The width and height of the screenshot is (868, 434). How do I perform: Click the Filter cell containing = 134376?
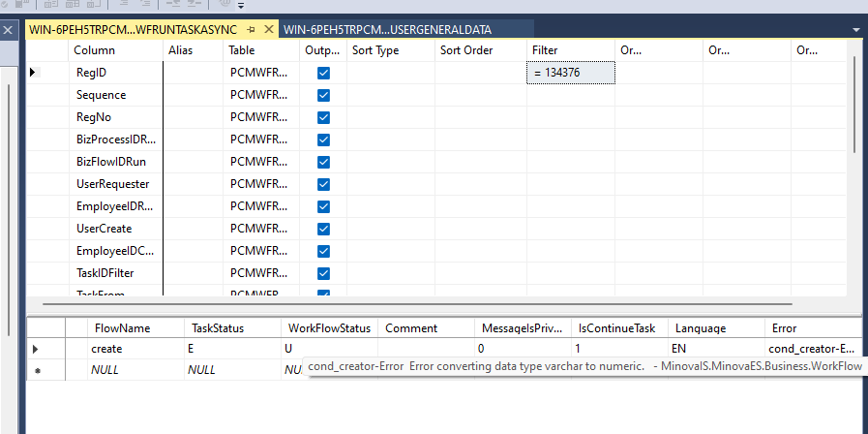570,73
